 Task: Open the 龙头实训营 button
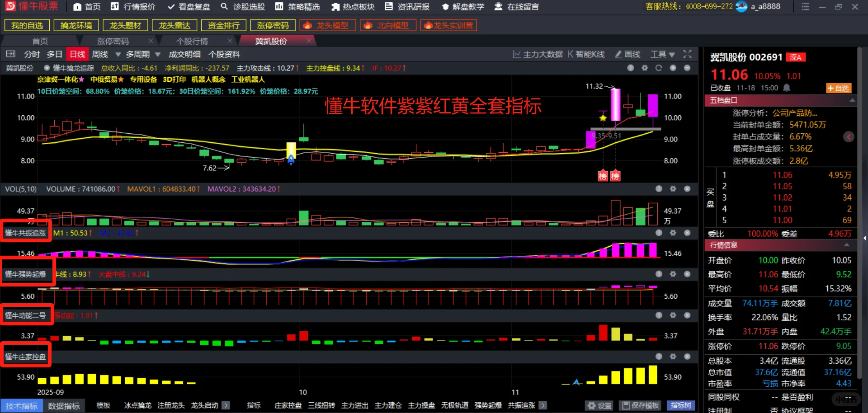point(448,25)
